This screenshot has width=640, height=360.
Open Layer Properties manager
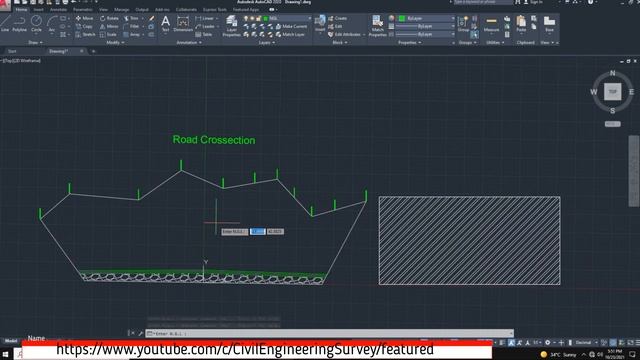pyautogui.click(x=231, y=26)
